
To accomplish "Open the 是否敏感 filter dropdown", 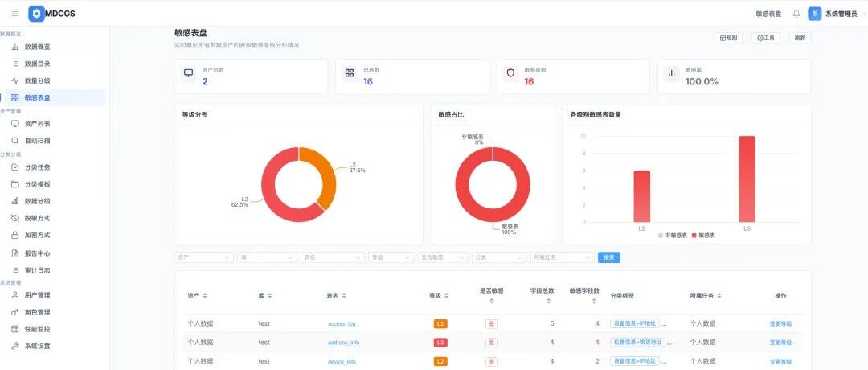I will pyautogui.click(x=443, y=257).
